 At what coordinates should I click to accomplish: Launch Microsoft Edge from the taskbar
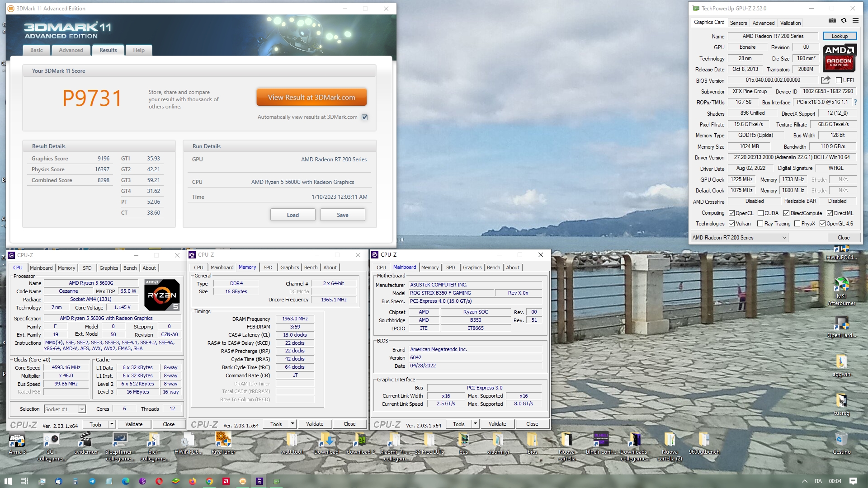pos(126,481)
